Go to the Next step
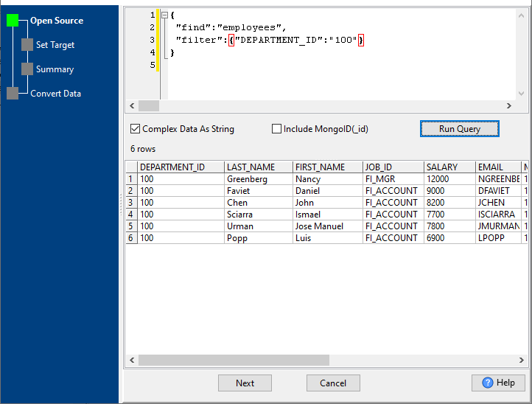Viewport: 532px width, 404px height. pyautogui.click(x=245, y=383)
